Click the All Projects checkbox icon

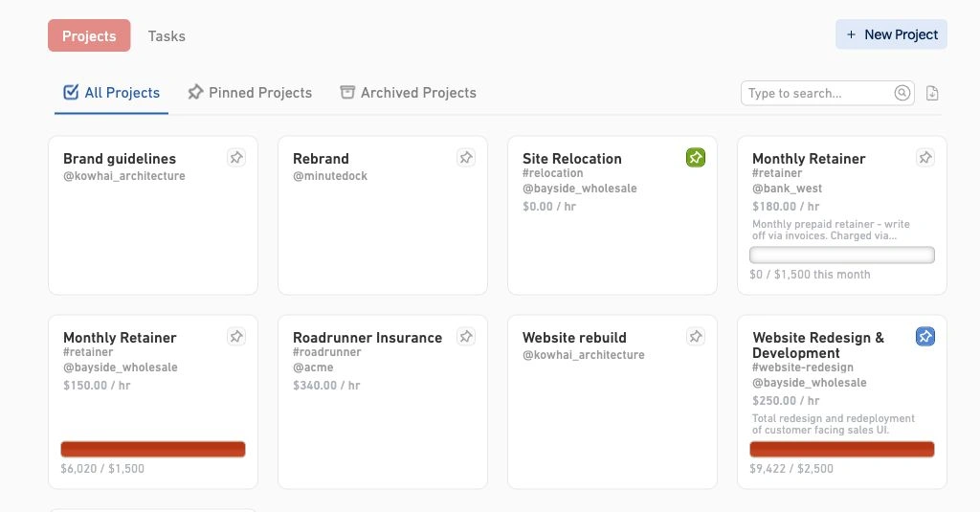coord(71,93)
